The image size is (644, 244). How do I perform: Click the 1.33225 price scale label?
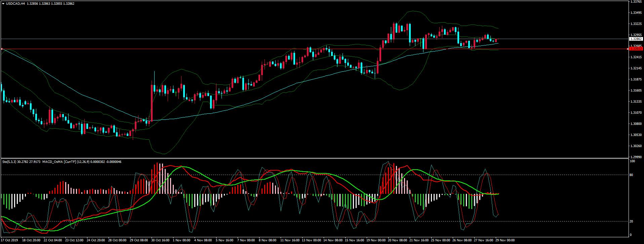click(637, 24)
